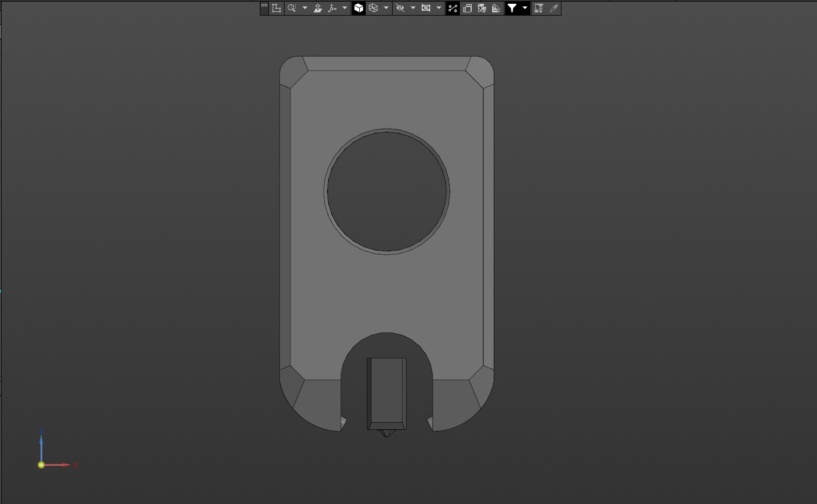This screenshot has height=504, width=817.
Task: Click the zoom magnifier tool
Action: pos(292,8)
